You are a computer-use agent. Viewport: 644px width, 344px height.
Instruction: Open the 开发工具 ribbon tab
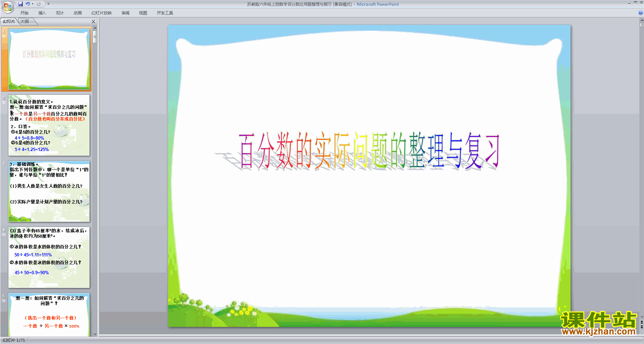pyautogui.click(x=165, y=13)
